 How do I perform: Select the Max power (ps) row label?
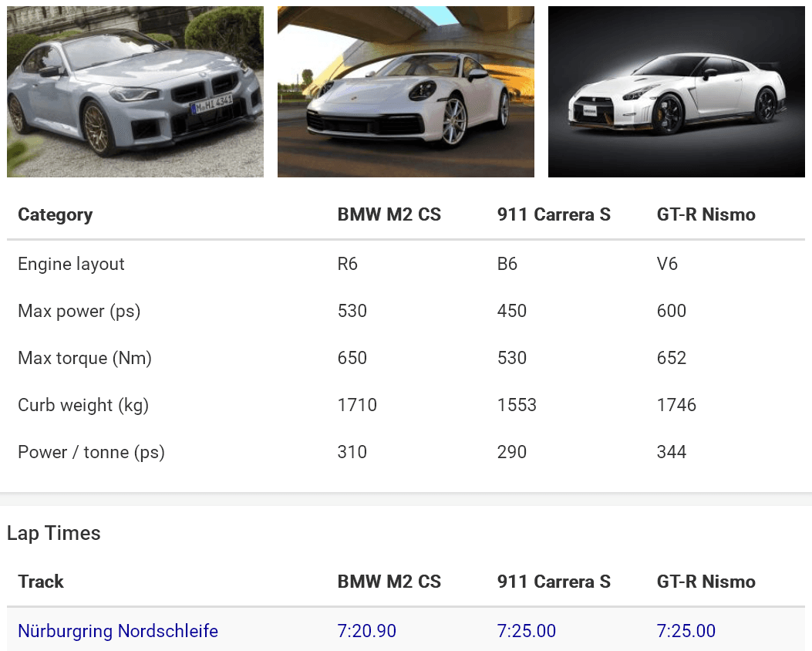[x=79, y=311]
